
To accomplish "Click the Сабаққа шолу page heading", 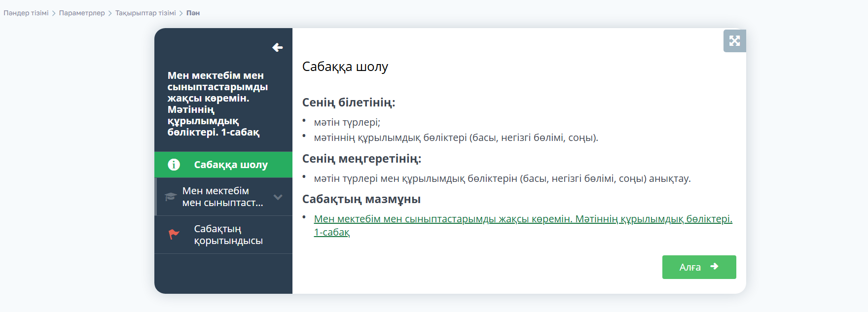I will point(345,67).
